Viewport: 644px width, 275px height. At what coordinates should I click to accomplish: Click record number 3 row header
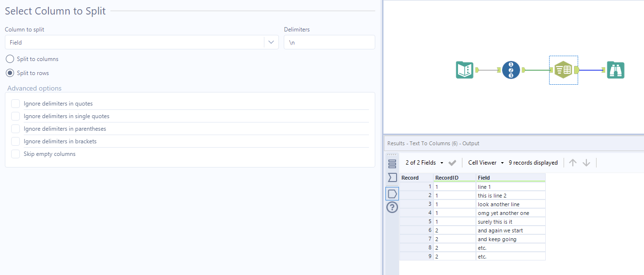point(416,204)
